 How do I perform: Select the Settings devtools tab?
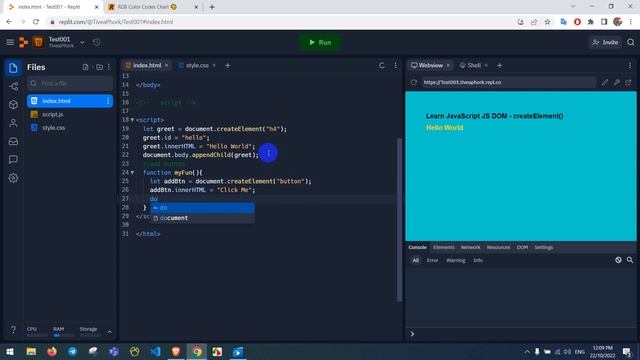pos(544,247)
